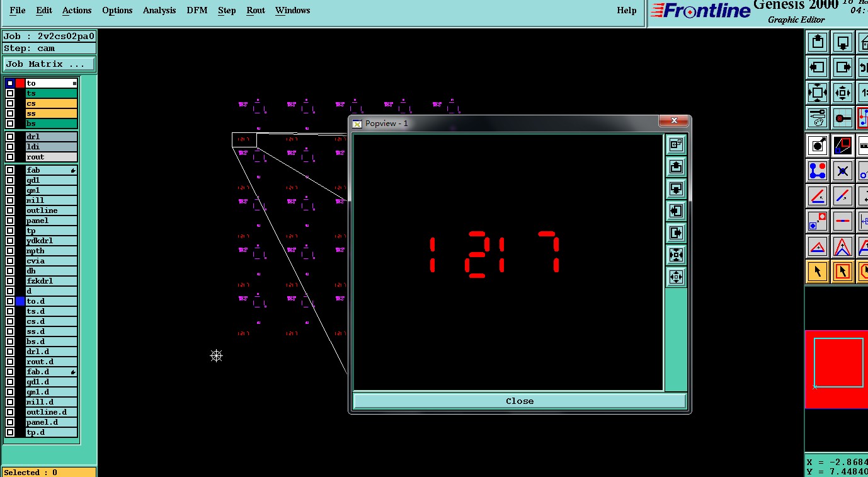The image size is (868, 477).
Task: Click the Options menu
Action: point(117,10)
